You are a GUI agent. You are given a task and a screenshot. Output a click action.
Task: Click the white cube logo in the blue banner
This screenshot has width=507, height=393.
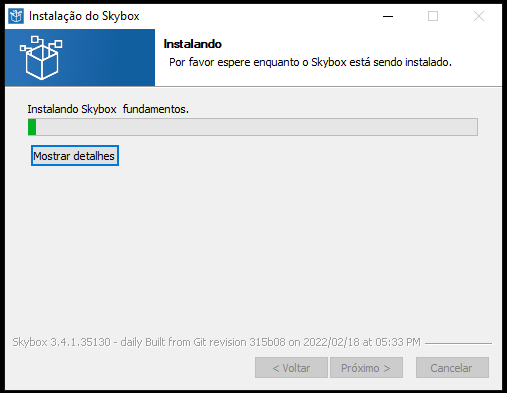point(41,58)
